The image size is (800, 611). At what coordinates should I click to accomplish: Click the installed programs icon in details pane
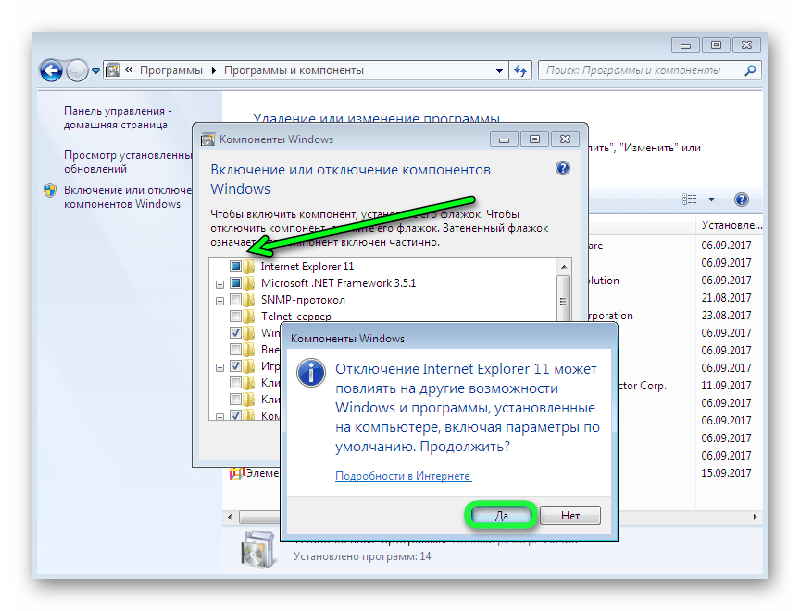pos(258,549)
